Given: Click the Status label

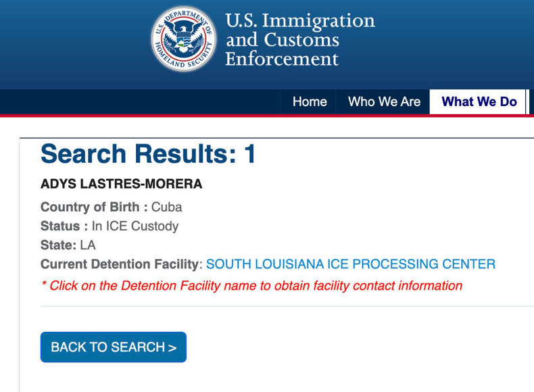Looking at the screenshot, I should coord(64,226).
